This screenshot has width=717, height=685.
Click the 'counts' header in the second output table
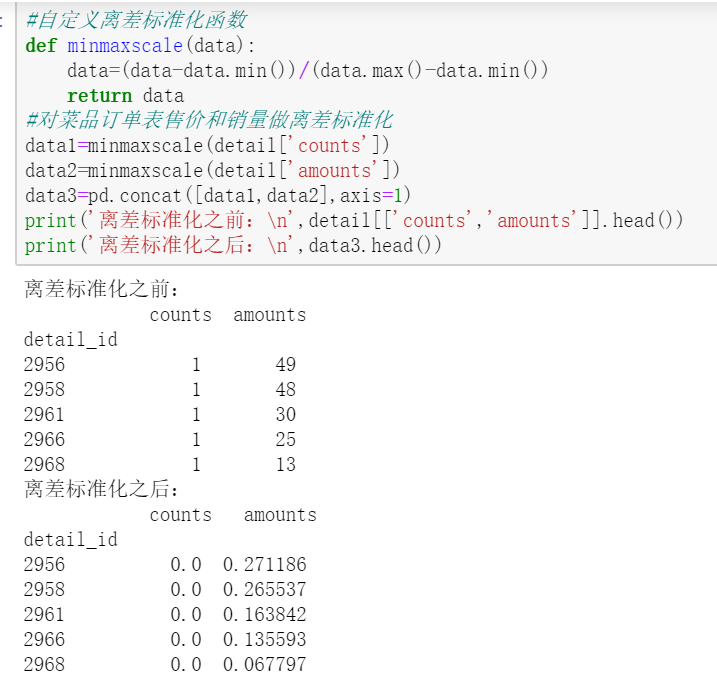181,515
